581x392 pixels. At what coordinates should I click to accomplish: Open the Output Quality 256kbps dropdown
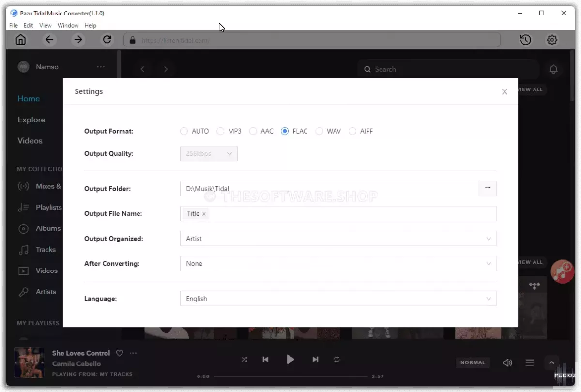(x=209, y=154)
